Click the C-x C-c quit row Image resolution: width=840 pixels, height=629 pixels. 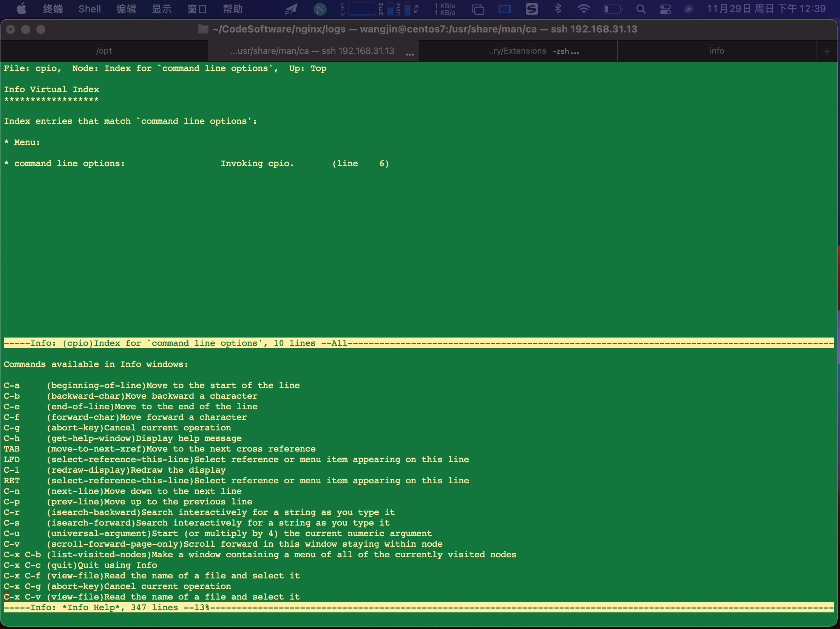tap(80, 565)
